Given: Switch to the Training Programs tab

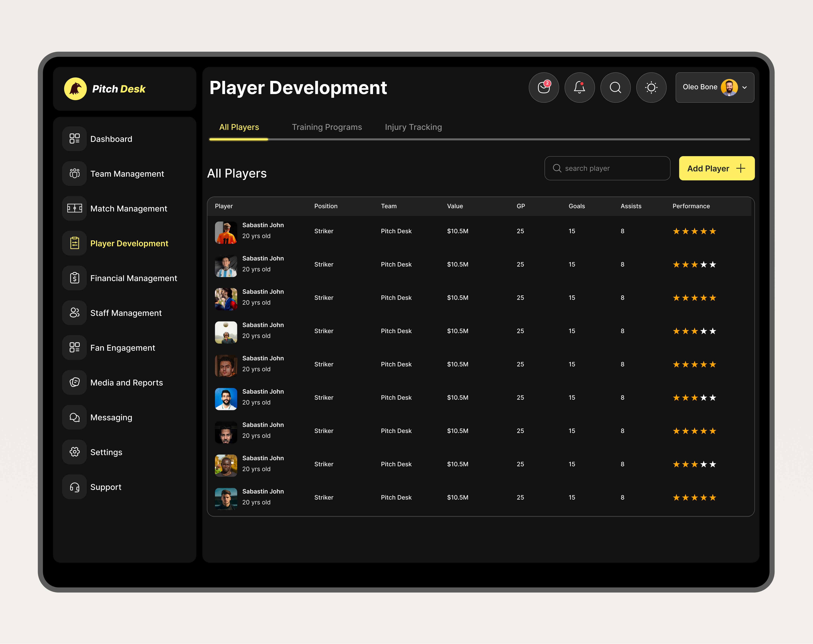Looking at the screenshot, I should click(327, 127).
